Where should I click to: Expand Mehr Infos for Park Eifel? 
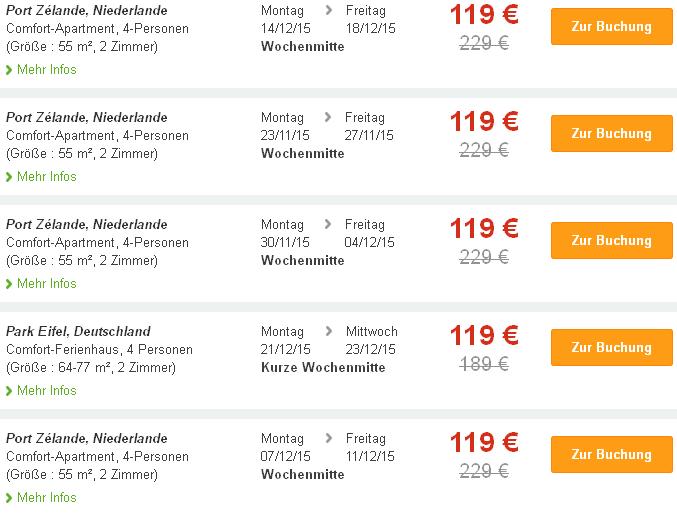click(46, 391)
